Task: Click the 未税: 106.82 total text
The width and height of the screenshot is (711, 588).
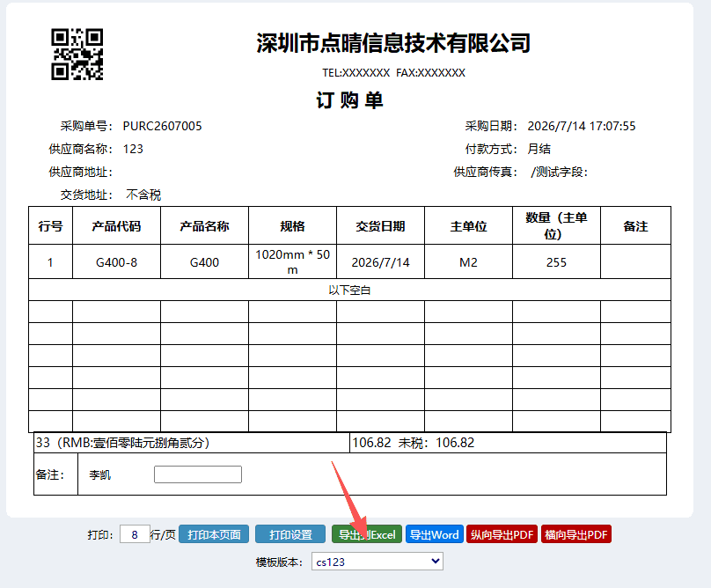Action: pos(436,443)
